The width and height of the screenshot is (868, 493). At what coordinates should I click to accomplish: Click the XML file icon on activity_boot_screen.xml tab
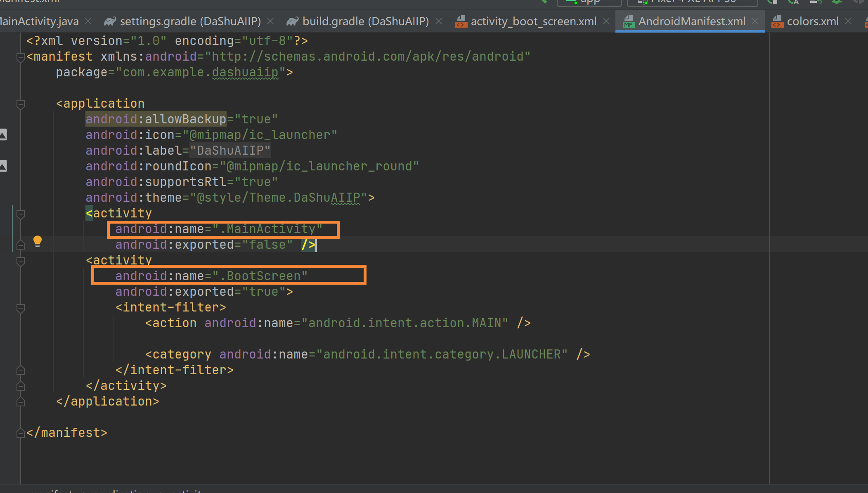[x=461, y=21]
